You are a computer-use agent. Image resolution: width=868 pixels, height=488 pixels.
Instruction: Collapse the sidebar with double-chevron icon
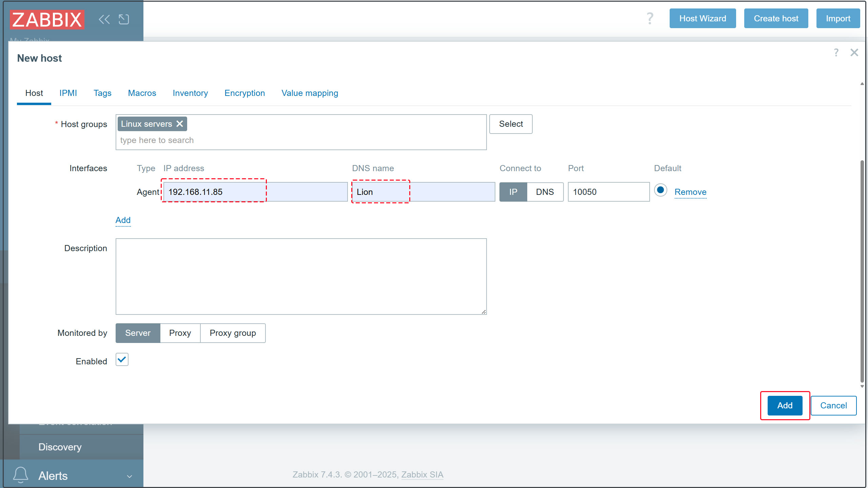click(104, 19)
